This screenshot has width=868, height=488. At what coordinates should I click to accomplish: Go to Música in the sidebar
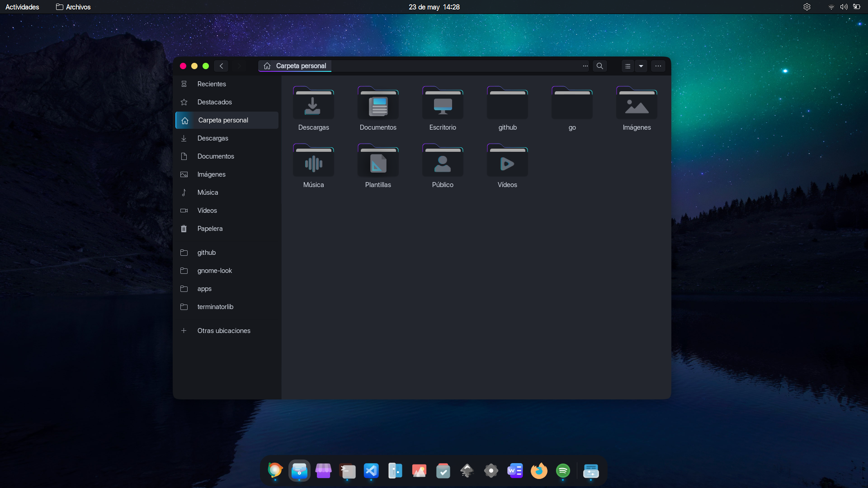[x=227, y=192]
